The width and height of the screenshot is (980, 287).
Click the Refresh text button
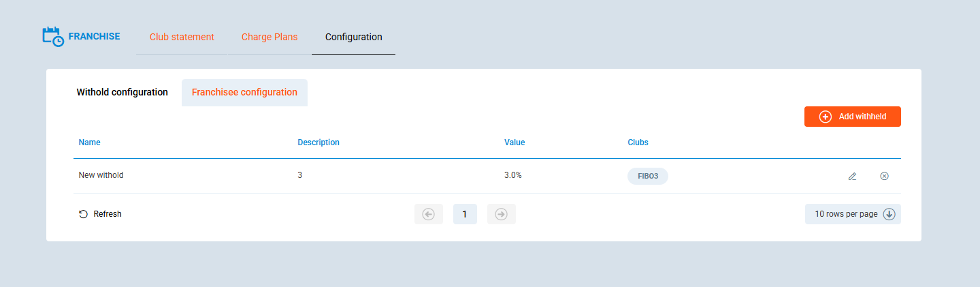click(x=108, y=214)
